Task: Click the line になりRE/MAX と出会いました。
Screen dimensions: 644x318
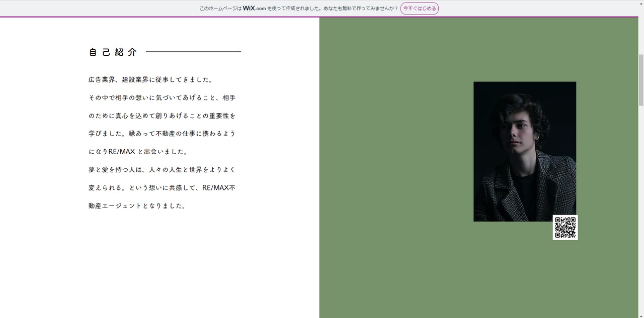Action: (x=138, y=152)
